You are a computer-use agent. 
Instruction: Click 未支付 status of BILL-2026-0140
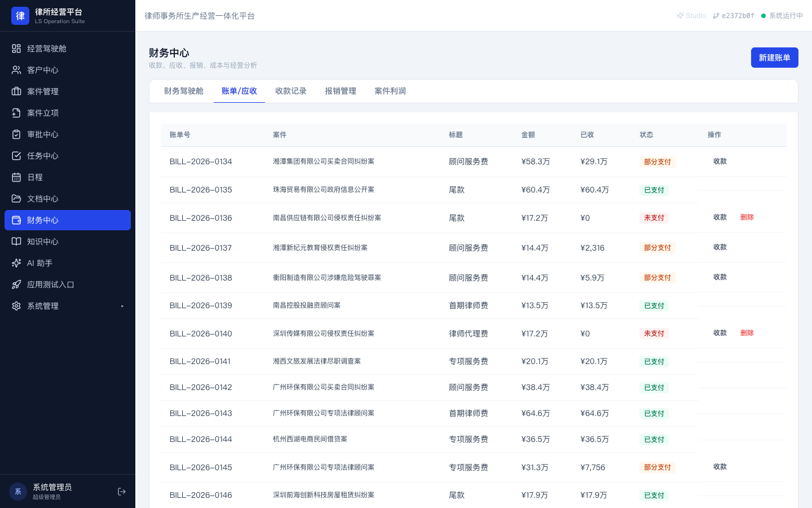click(654, 334)
